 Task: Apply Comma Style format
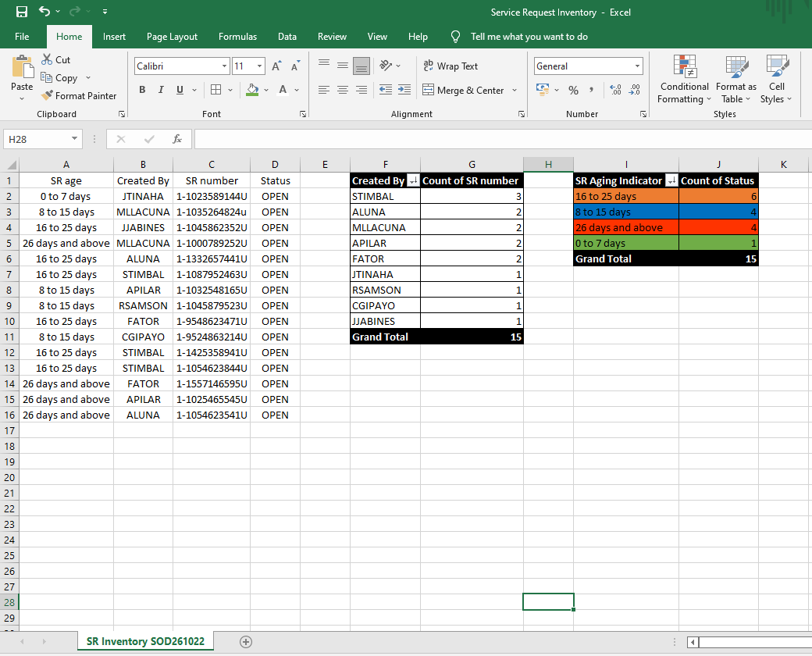pos(591,90)
